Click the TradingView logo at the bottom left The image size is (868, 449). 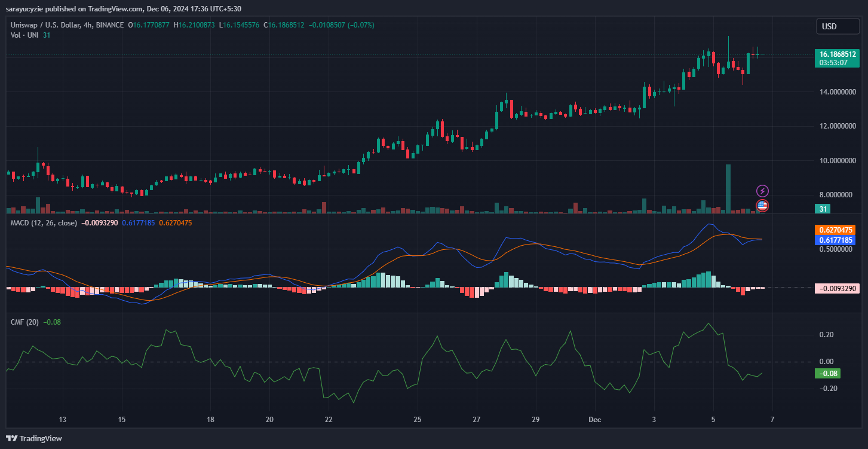click(34, 438)
